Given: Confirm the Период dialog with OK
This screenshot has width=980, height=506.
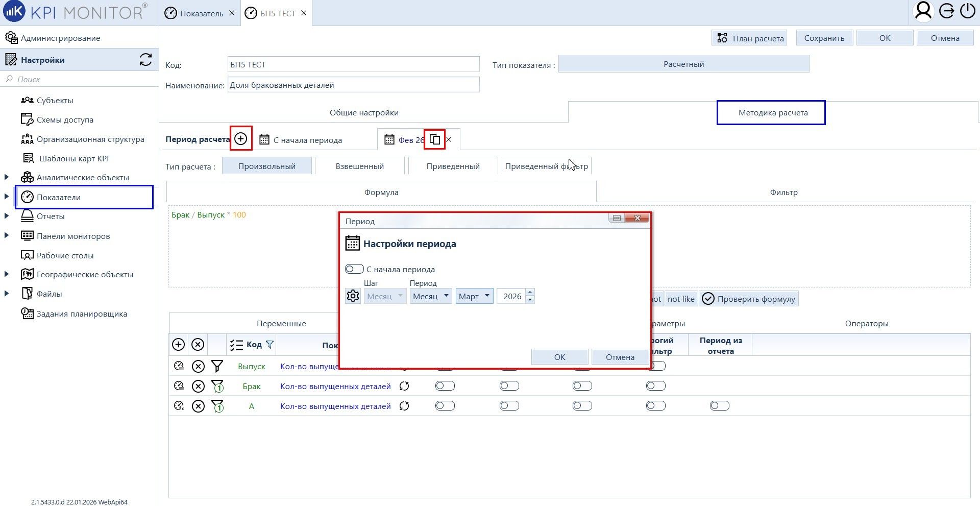Looking at the screenshot, I should click(x=559, y=357).
